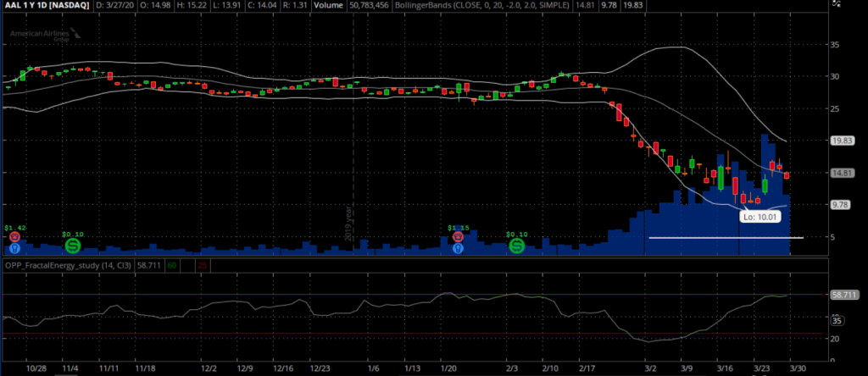Screen dimensions: 868x376
Task: Click the green dividend icon near 2/3
Action: point(517,246)
